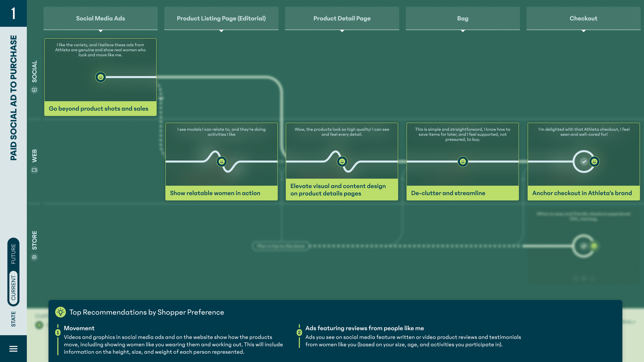Click quote 'I see models I can relate to'

pos(222,132)
